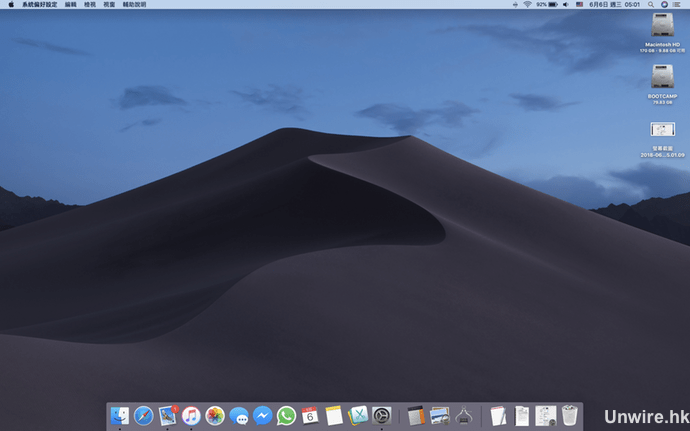The width and height of the screenshot is (690, 431).
Task: Click the Wi-Fi status icon
Action: click(x=527, y=4)
